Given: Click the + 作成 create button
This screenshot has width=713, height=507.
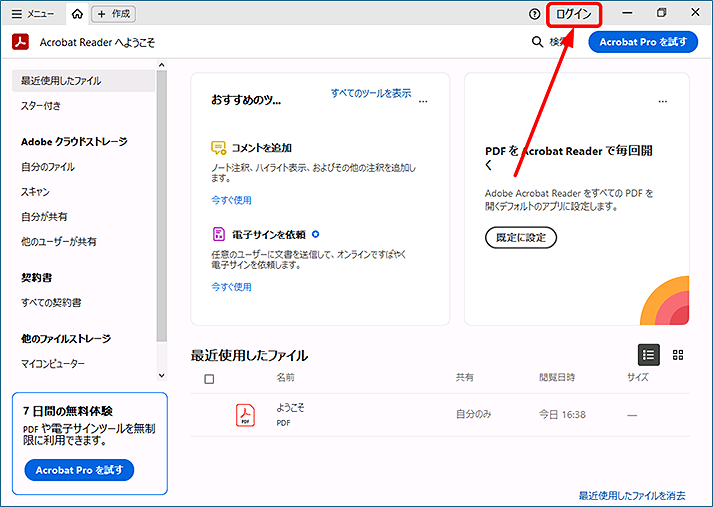Looking at the screenshot, I should pos(114,14).
